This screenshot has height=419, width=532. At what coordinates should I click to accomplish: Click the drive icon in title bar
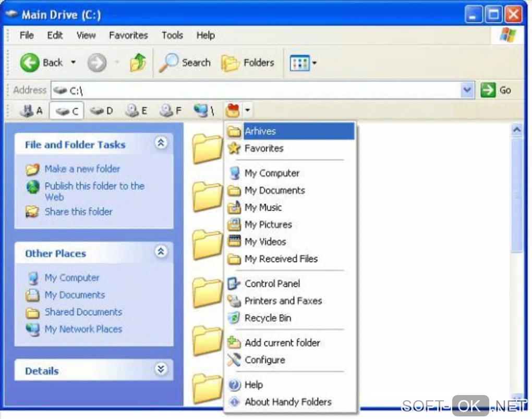tap(11, 14)
